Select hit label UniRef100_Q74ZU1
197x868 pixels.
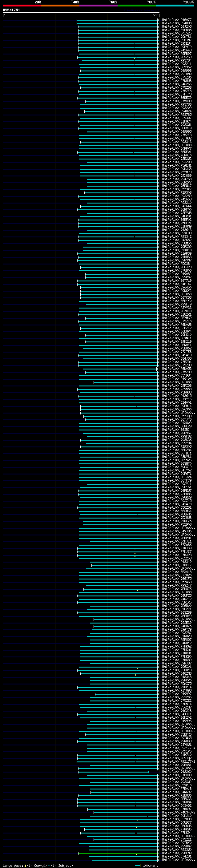pos(177,857)
